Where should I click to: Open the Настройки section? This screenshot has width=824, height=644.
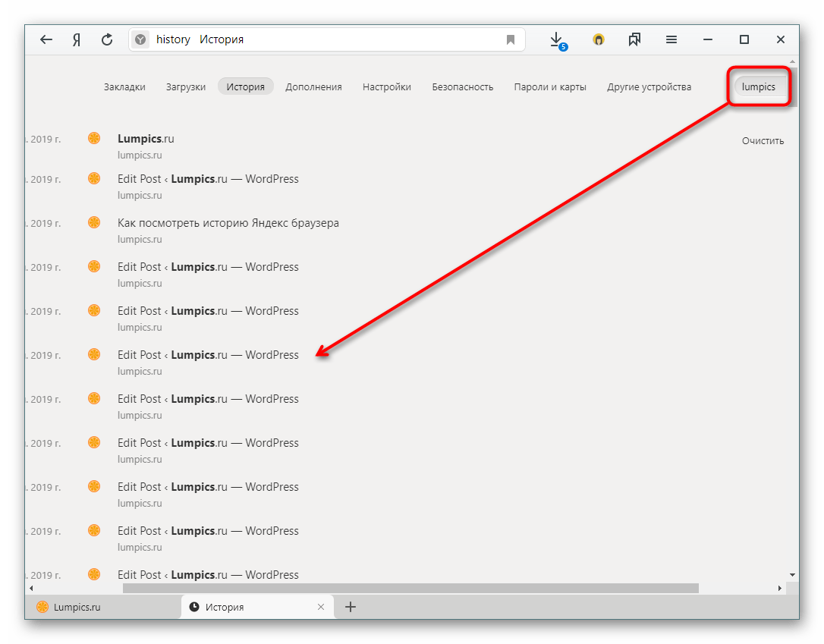[x=386, y=86]
